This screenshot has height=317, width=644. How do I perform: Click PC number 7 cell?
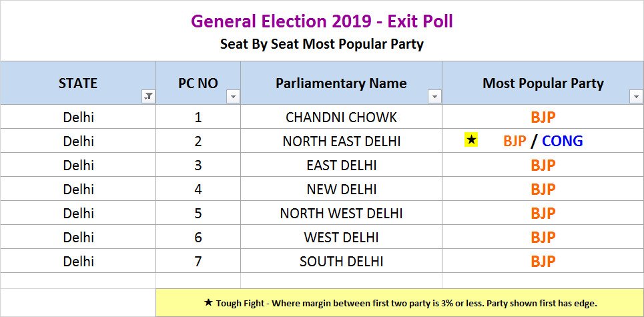(x=198, y=262)
